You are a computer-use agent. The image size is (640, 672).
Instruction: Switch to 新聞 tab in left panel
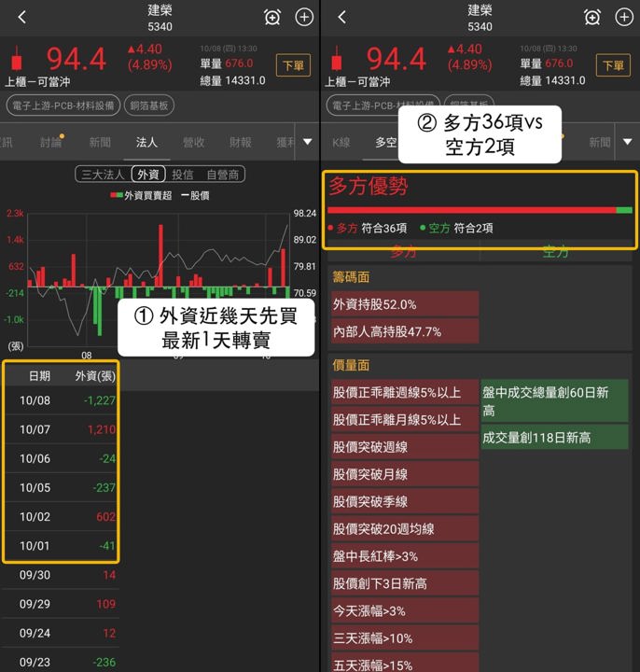point(100,142)
